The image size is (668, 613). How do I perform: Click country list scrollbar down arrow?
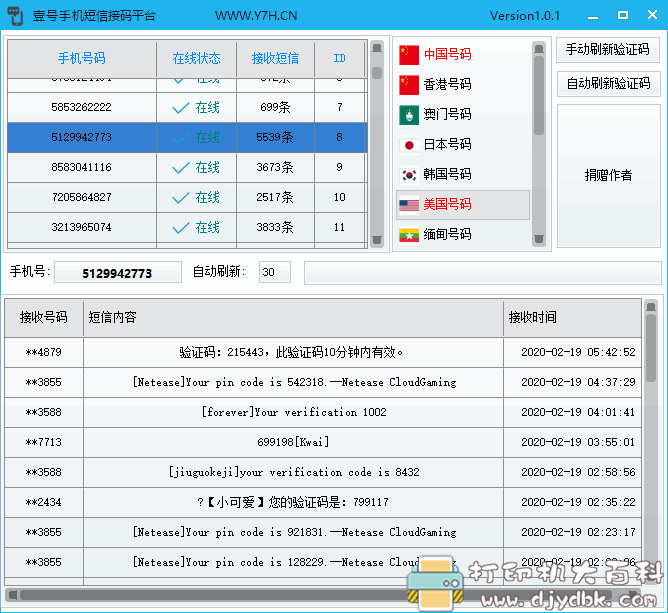[x=539, y=240]
